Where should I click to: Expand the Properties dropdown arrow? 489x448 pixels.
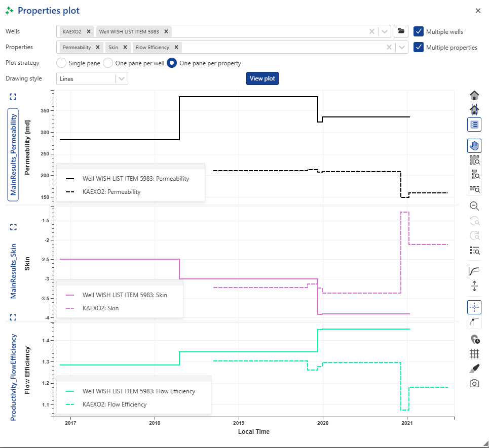pos(402,47)
